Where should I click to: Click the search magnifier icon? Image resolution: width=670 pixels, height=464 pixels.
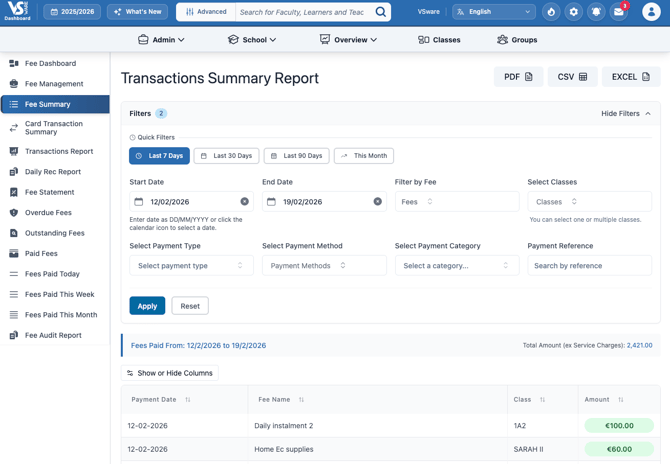click(x=381, y=12)
